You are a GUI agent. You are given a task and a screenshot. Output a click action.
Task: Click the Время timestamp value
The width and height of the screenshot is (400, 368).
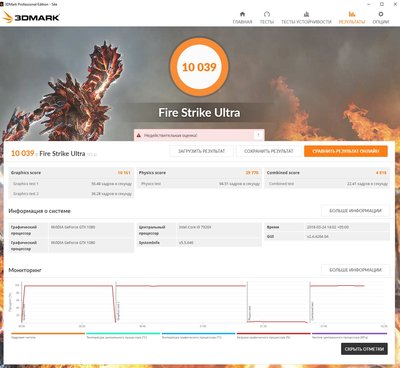(x=328, y=227)
